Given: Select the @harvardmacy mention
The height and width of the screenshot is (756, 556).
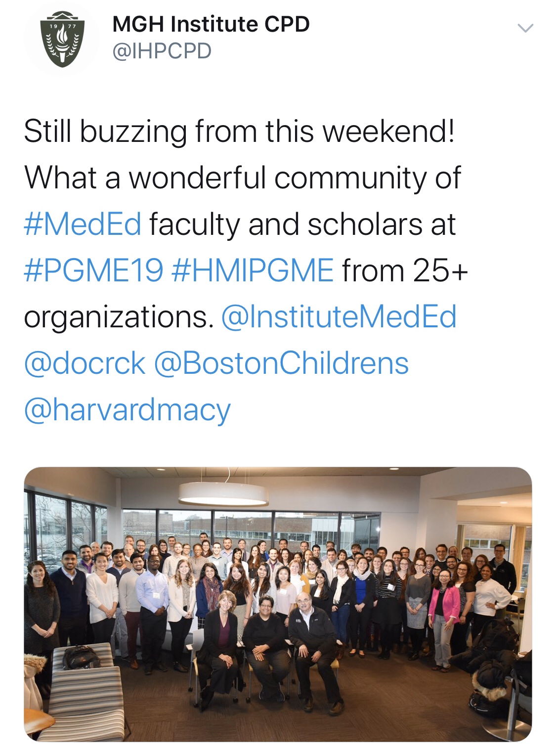Looking at the screenshot, I should coord(127,410).
